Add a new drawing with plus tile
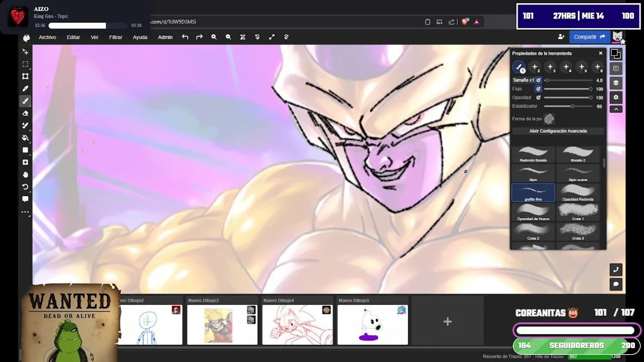Viewport: 644px width, 362px height. point(447,321)
